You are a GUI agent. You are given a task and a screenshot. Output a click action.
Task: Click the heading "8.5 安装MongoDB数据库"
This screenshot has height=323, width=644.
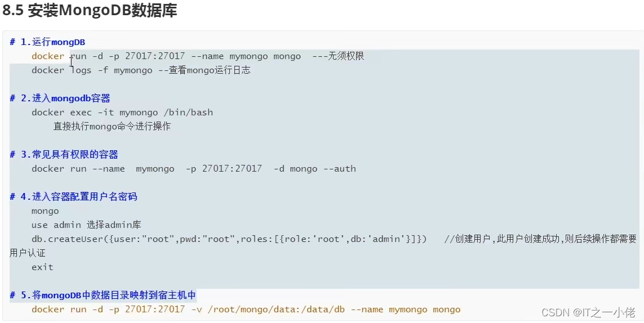[x=90, y=11]
